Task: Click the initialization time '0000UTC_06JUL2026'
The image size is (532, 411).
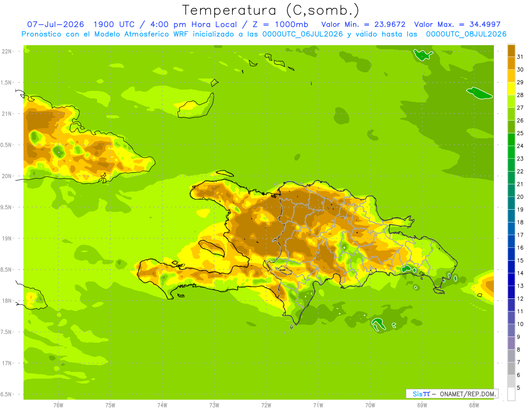Action: click(302, 34)
